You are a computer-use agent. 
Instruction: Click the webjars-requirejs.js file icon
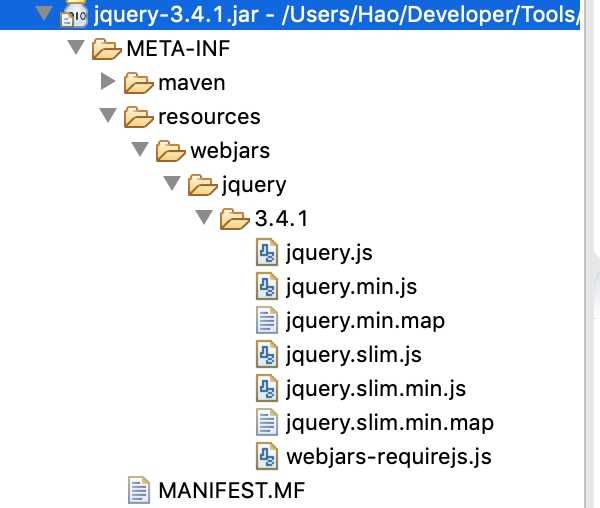tap(267, 456)
